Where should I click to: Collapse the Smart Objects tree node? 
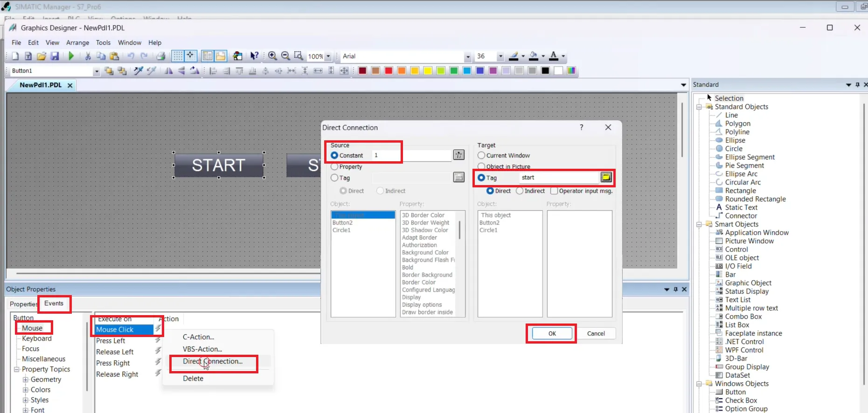click(x=699, y=224)
